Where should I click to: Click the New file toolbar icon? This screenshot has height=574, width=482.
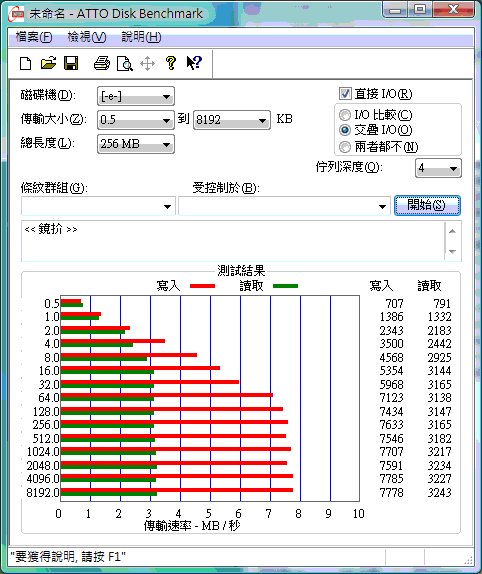pos(25,63)
